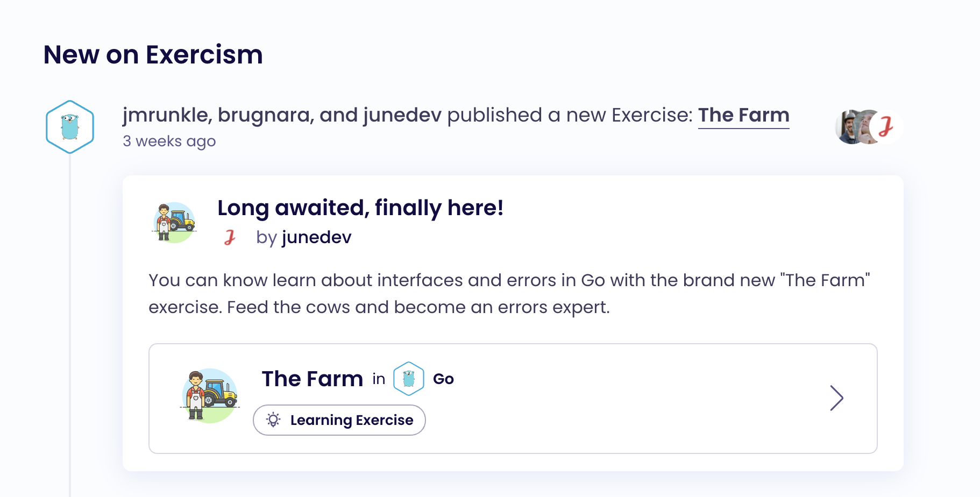Click the 3 weeks ago timestamp
This screenshot has height=497, width=980.
click(170, 141)
